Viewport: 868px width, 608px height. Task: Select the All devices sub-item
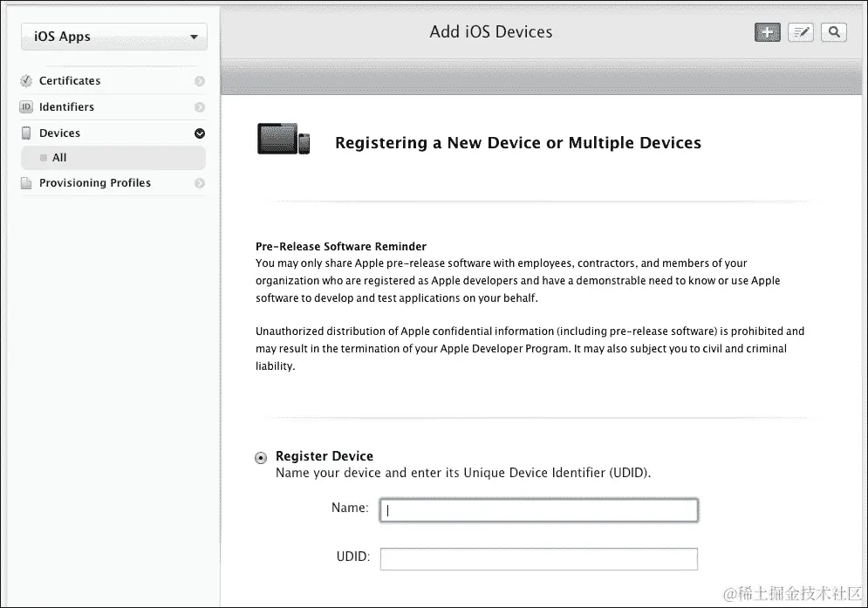(x=113, y=158)
